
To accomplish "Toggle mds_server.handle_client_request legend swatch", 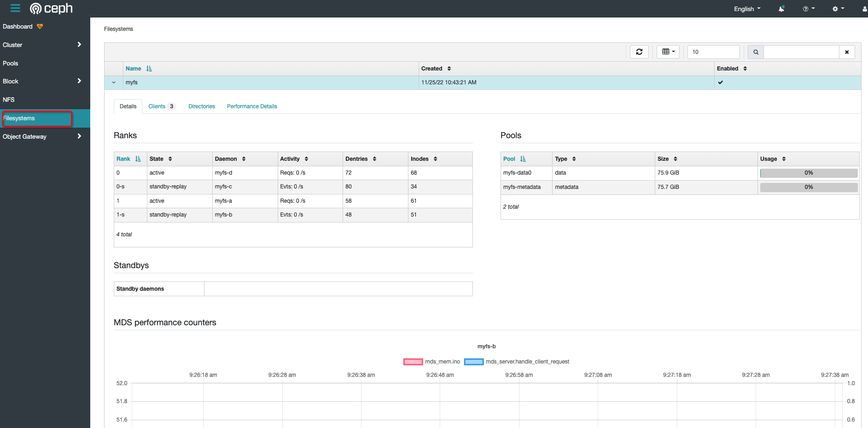I will (x=474, y=362).
